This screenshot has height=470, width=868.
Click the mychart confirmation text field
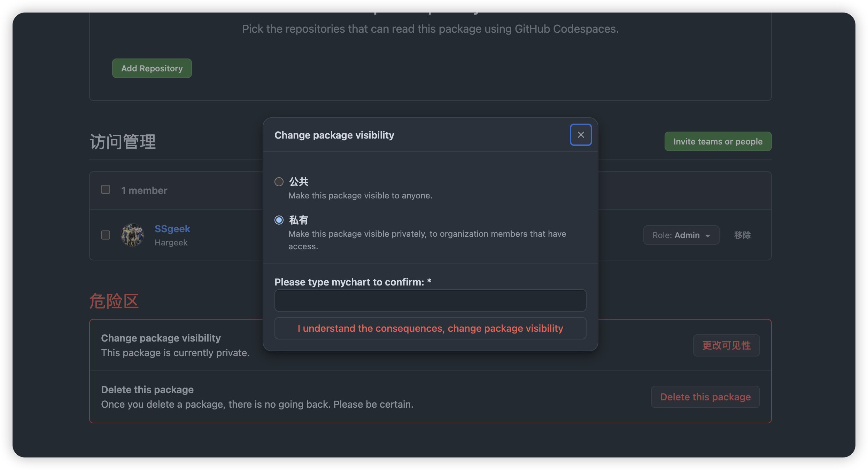click(x=430, y=300)
